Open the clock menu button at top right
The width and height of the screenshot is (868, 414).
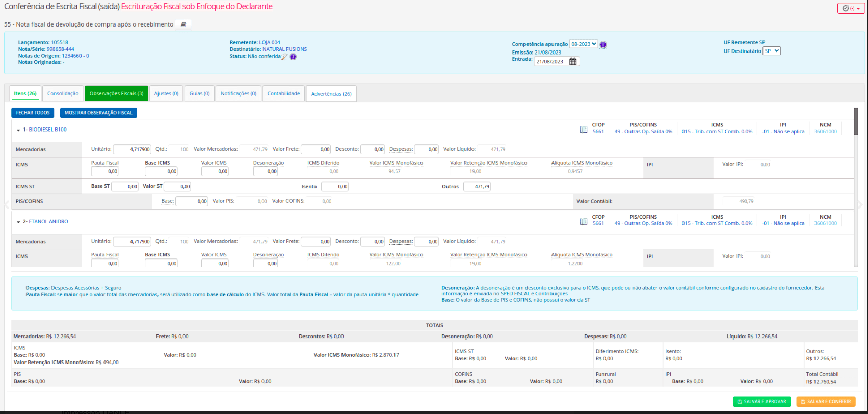click(x=851, y=8)
